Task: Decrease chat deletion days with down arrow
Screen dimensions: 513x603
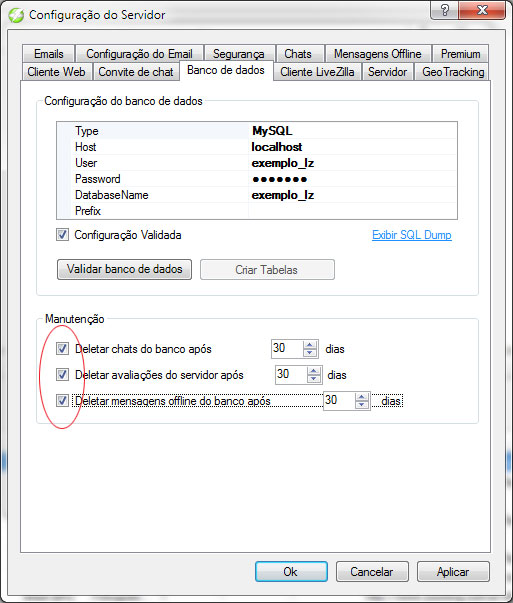Action: click(x=310, y=353)
